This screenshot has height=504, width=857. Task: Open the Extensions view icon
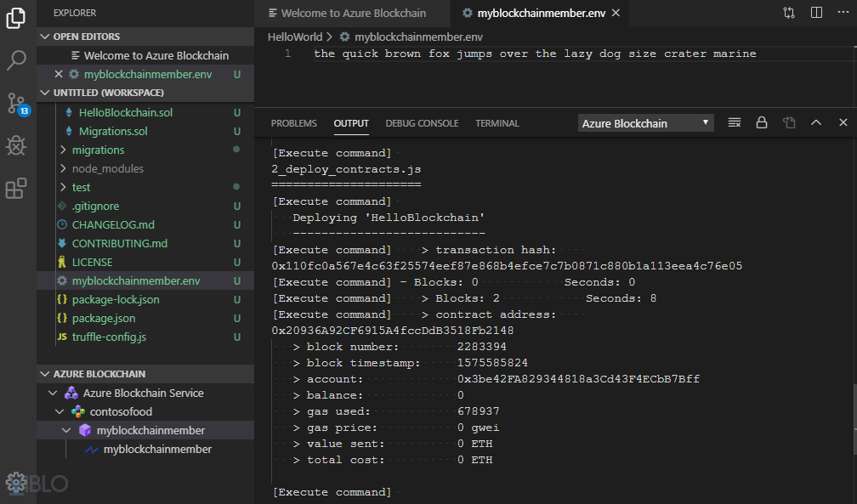point(16,189)
